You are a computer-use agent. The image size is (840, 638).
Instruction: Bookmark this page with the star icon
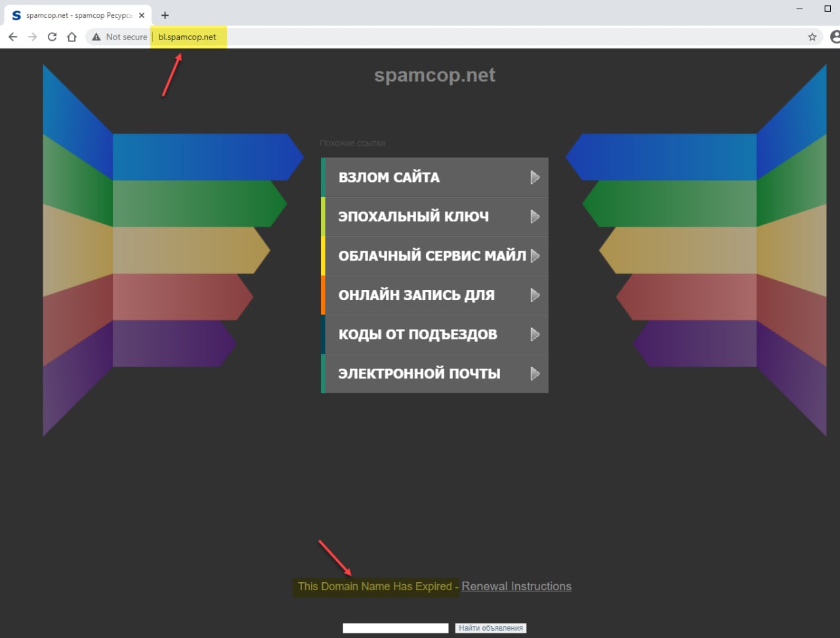[812, 37]
